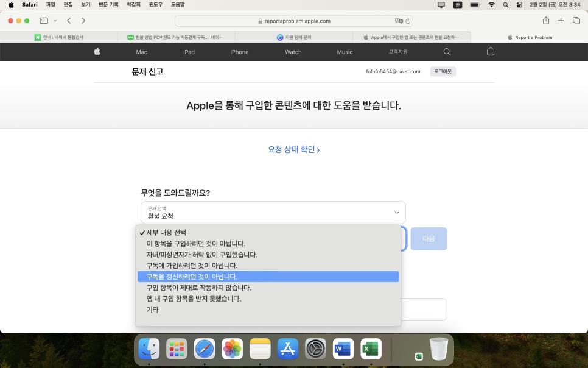Click the translate icon in the address bar
Screen dimensions: 588x368
399,21
